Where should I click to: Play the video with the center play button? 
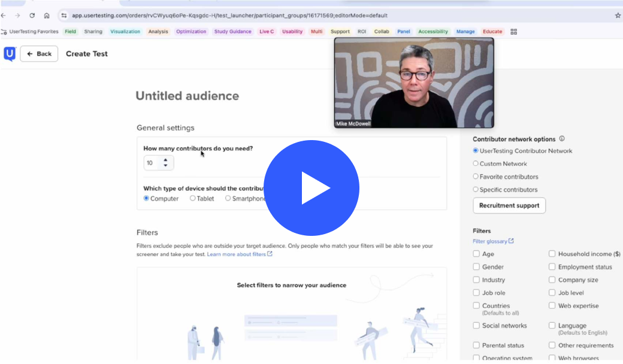[x=311, y=188]
